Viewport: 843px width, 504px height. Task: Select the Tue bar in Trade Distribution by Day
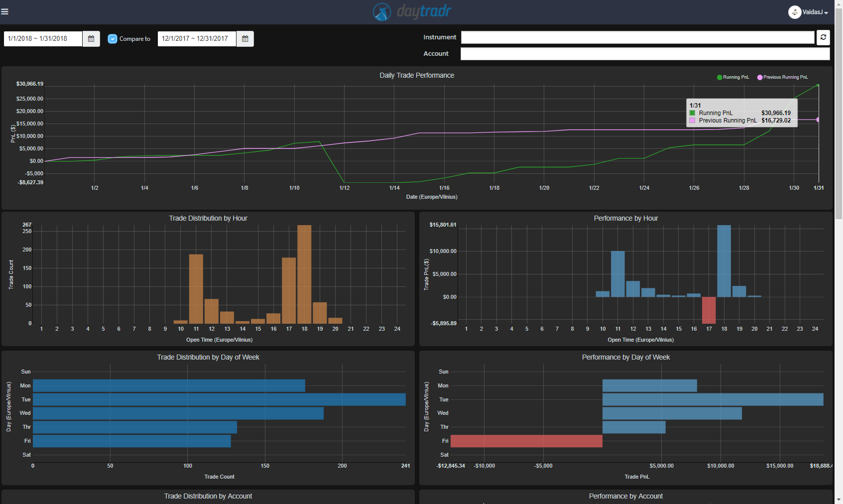coord(219,399)
